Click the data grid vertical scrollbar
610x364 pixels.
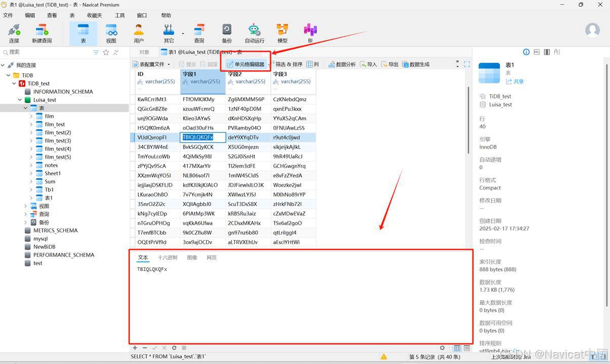(x=469, y=120)
